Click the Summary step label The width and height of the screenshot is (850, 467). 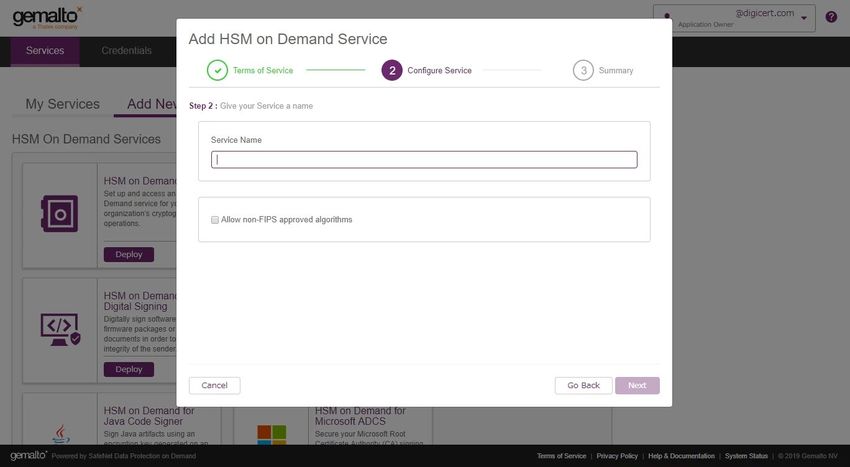click(x=616, y=71)
